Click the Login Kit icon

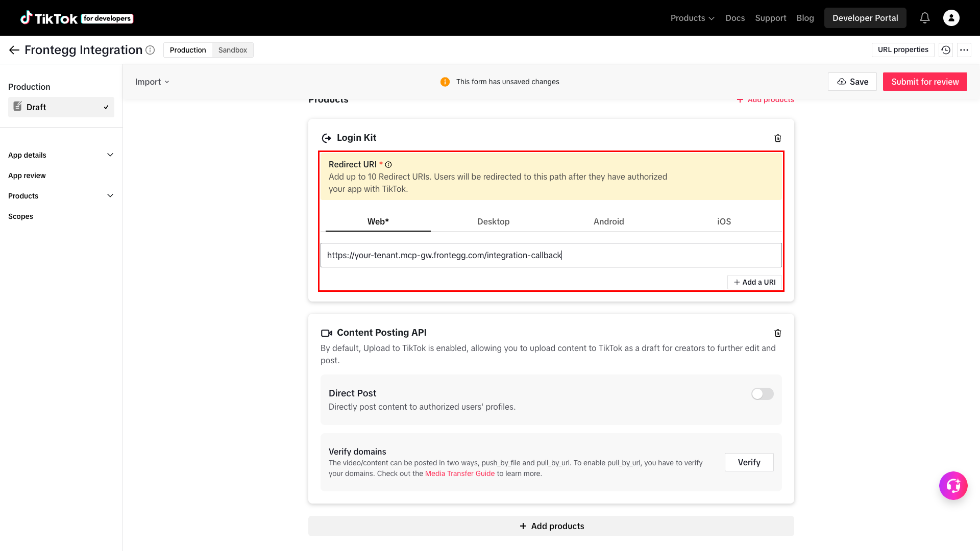pyautogui.click(x=327, y=138)
